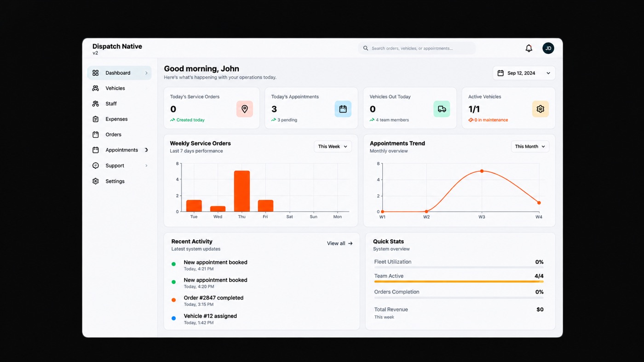Select Expenses in the sidebar

pyautogui.click(x=119, y=119)
